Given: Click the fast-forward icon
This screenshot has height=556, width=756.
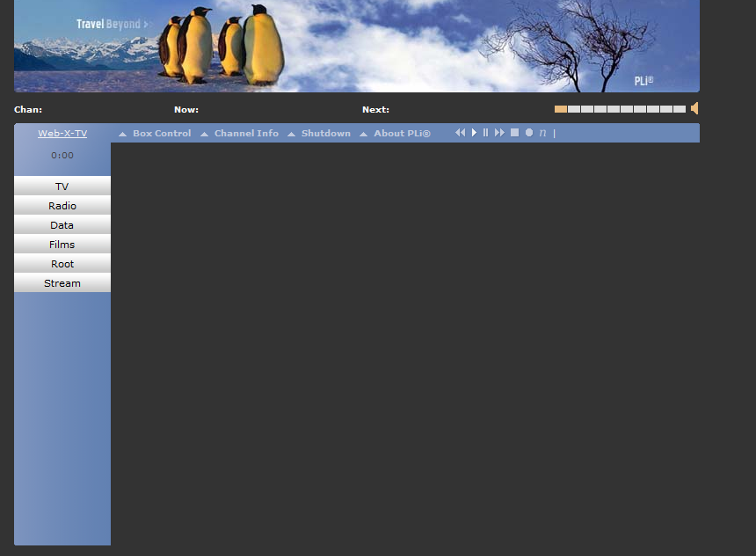Looking at the screenshot, I should [x=499, y=133].
